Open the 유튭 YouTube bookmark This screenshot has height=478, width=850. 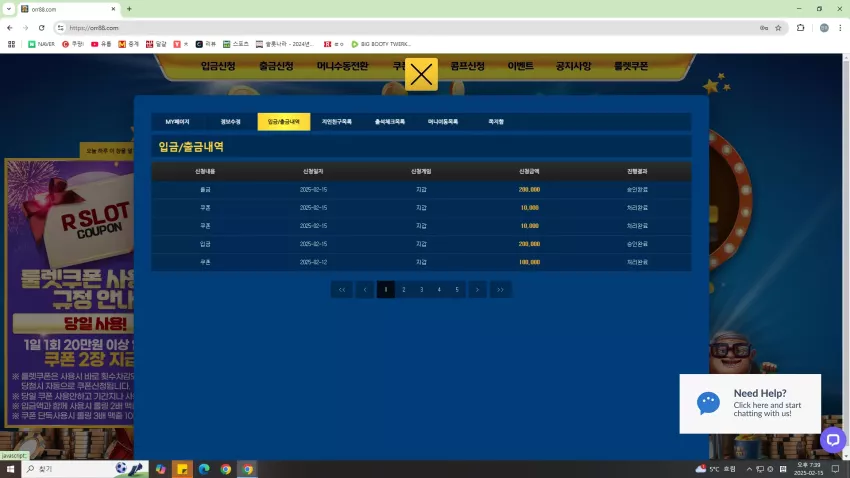point(101,44)
